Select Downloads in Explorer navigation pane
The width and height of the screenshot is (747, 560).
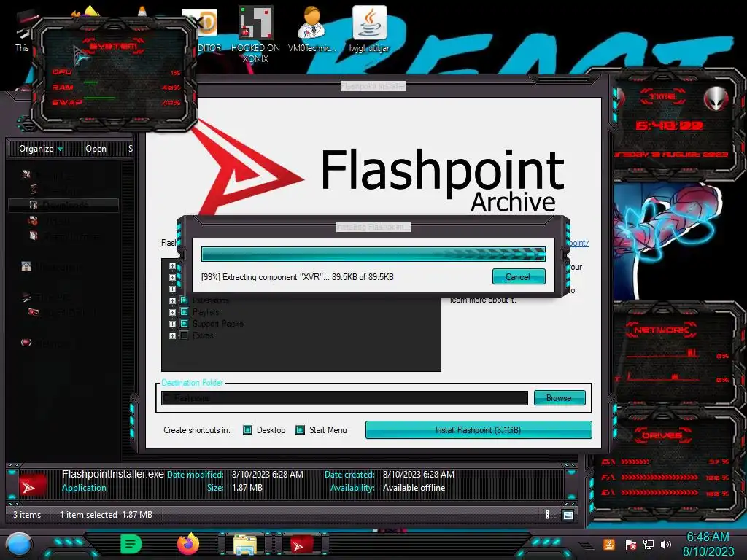tap(63, 205)
